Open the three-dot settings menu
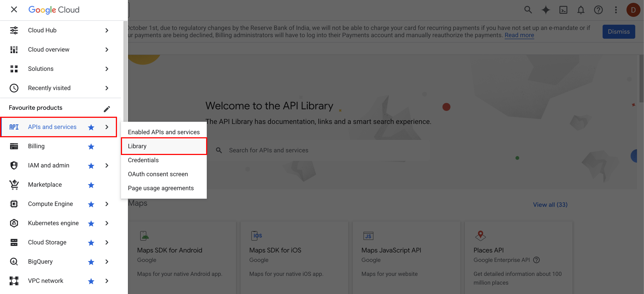 616,10
